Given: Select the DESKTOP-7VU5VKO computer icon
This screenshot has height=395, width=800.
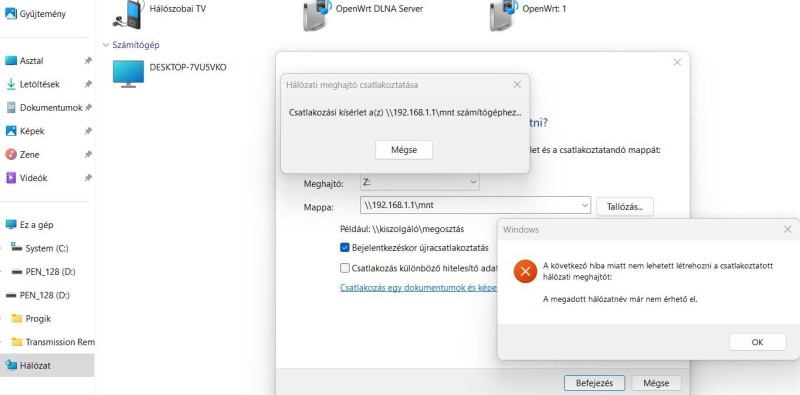Looking at the screenshot, I should (128, 74).
